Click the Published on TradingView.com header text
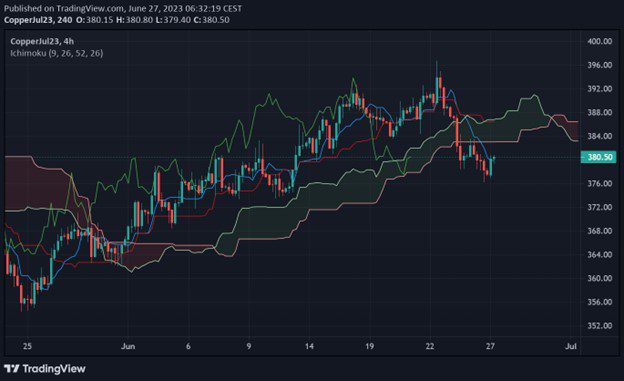 (123, 8)
